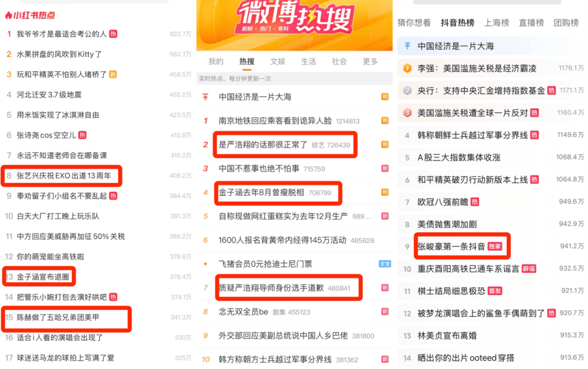This screenshot has width=588, height=369.
Task: Click the 辟谣 tag beside 重庆酉阳高铁
Action: tap(529, 269)
